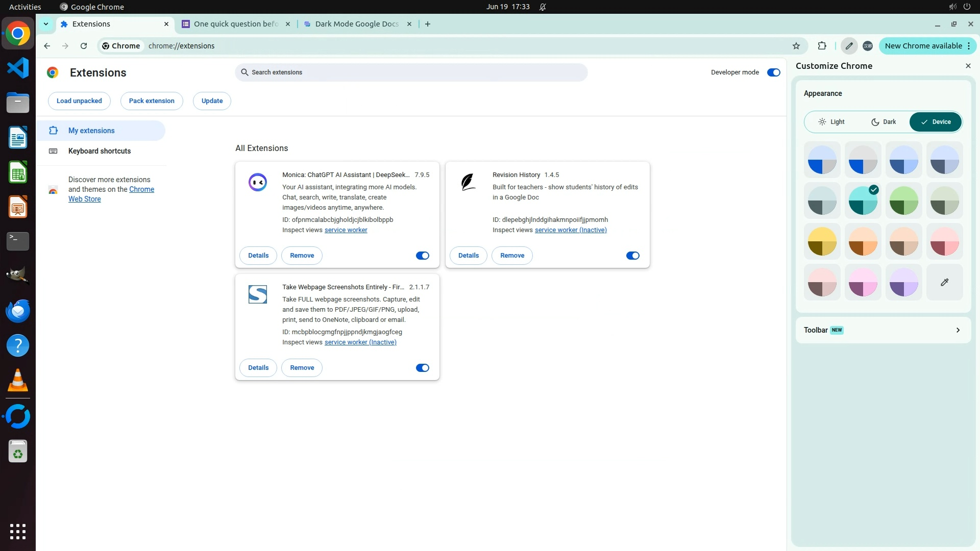
Task: Open the Extensions puzzle icon menu
Action: (822, 46)
